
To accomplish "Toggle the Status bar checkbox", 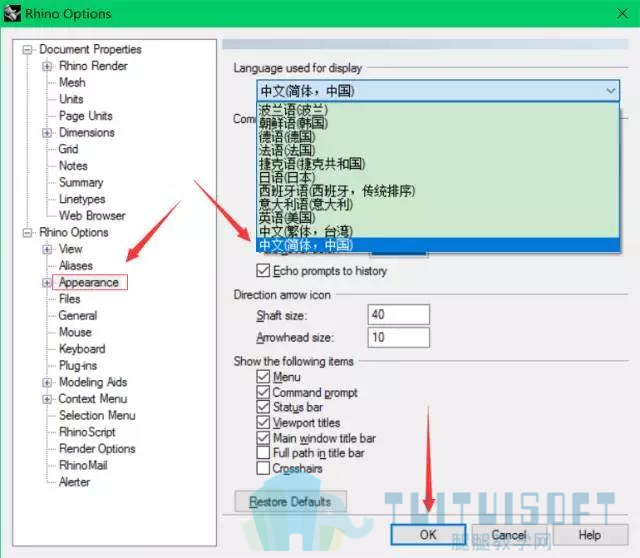I will (263, 407).
